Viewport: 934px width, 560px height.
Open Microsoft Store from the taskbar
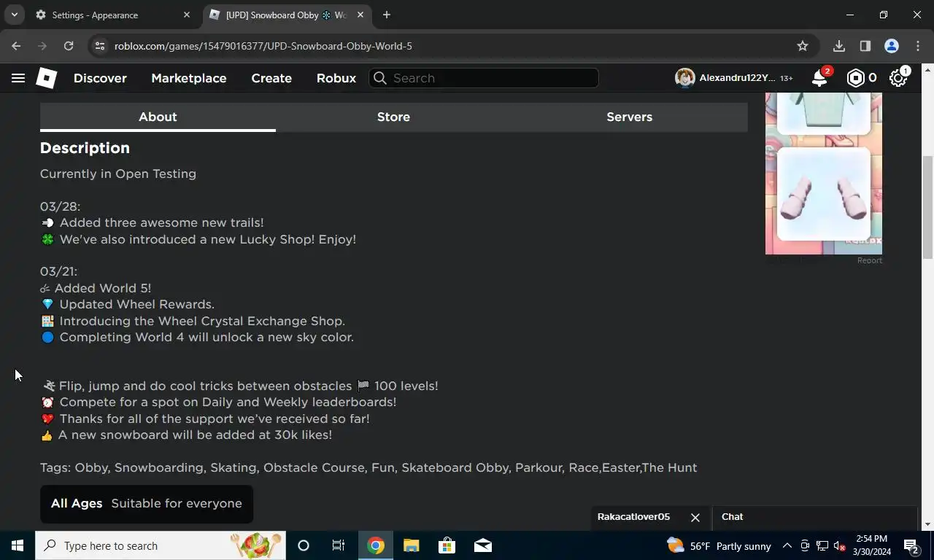coord(447,545)
